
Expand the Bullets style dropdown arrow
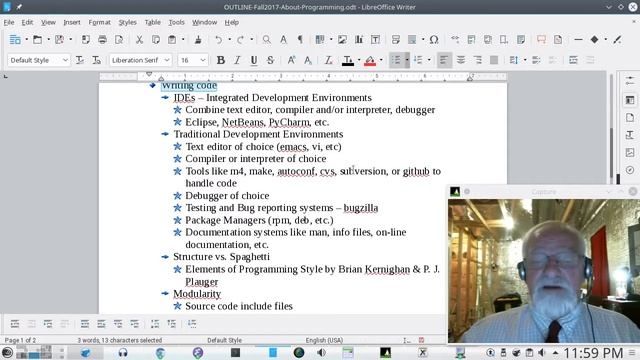coord(407,60)
